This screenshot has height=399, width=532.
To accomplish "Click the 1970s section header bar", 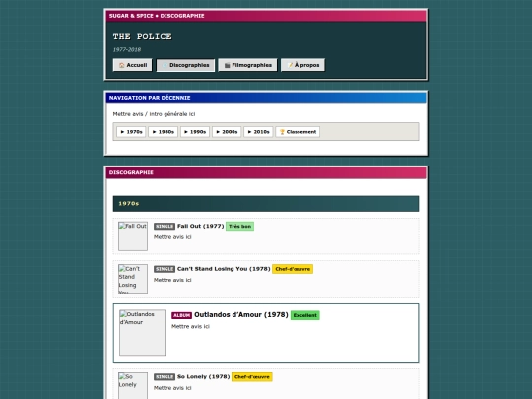I will pos(266,204).
